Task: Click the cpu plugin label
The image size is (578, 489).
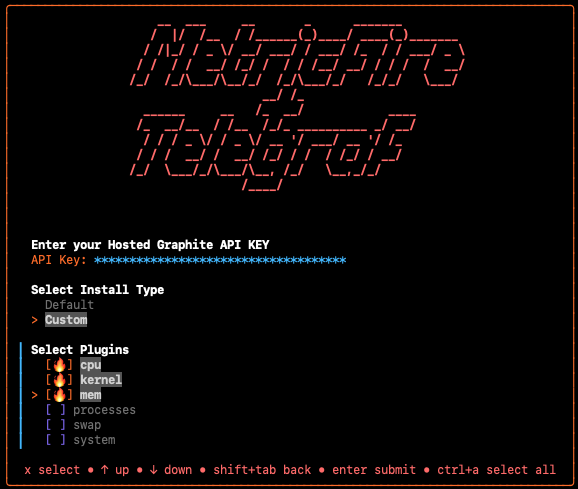Action: tap(90, 365)
